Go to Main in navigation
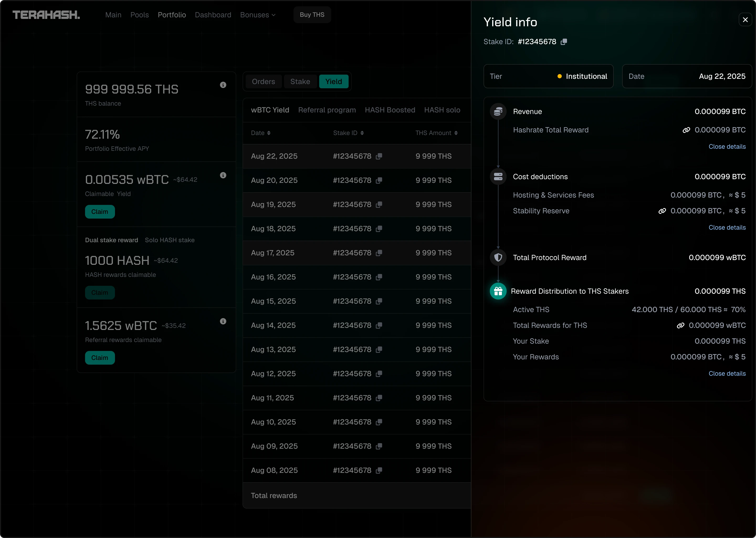The height and width of the screenshot is (538, 756). [x=113, y=15]
